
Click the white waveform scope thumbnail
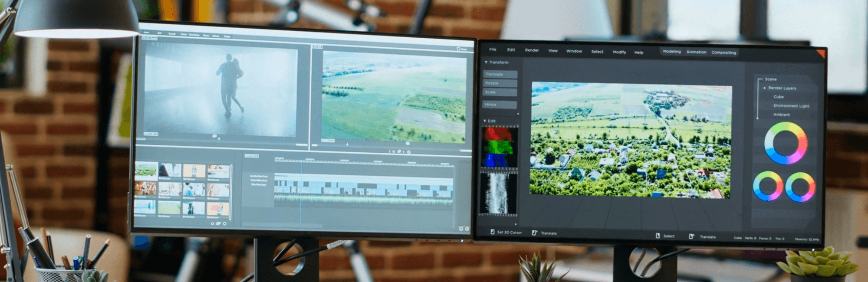(x=498, y=193)
